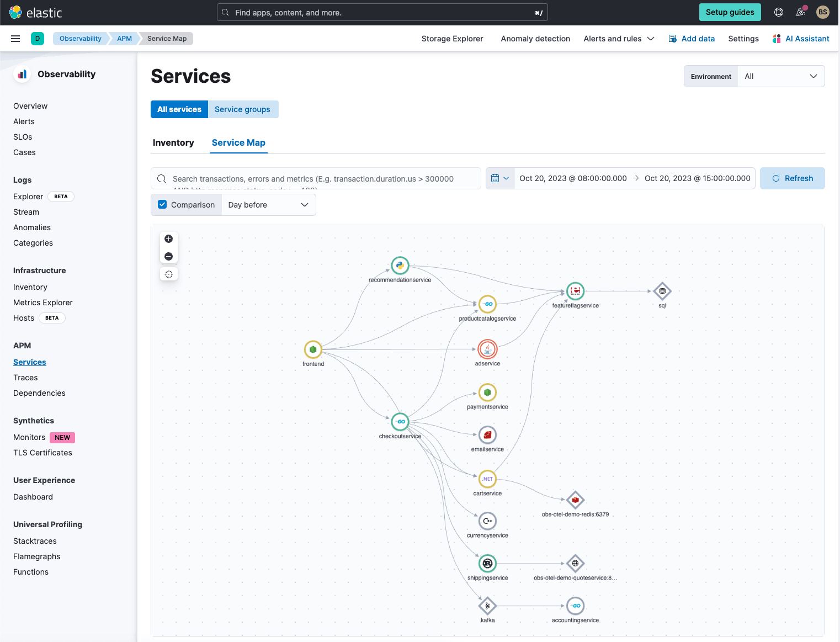This screenshot has width=840, height=642.
Task: Expand the Alerts and rules menu
Action: click(x=619, y=38)
